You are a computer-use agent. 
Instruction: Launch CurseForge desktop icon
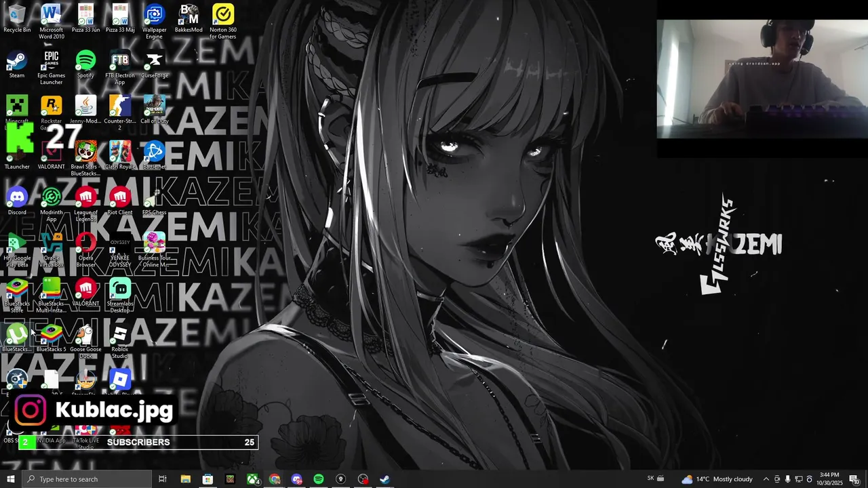pos(154,64)
